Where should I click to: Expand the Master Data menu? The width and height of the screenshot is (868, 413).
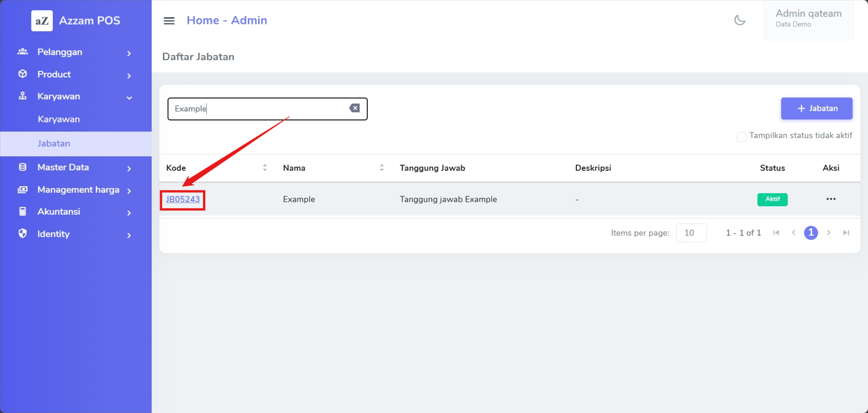click(75, 168)
